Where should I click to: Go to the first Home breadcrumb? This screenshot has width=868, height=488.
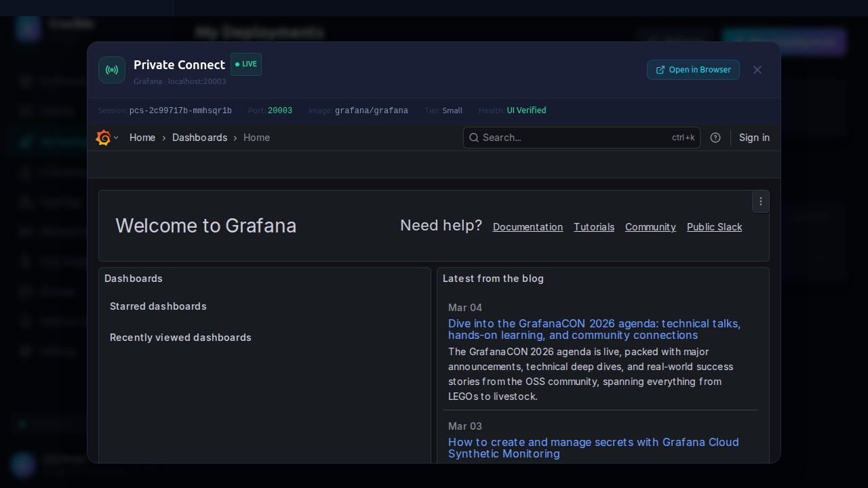(142, 138)
